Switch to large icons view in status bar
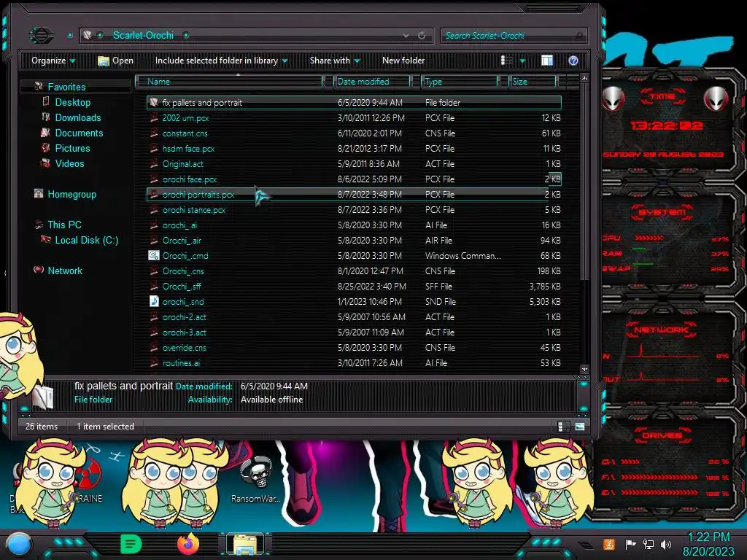 click(x=580, y=427)
